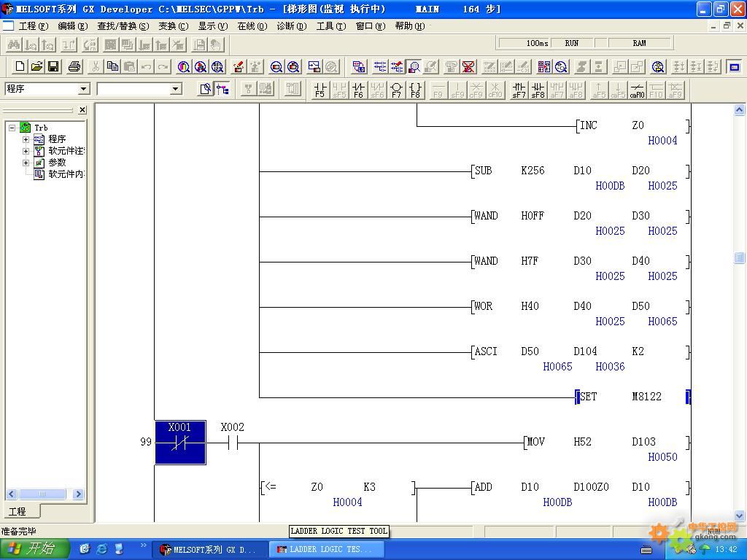Select the 软元件内存 tree item

pyautogui.click(x=66, y=174)
